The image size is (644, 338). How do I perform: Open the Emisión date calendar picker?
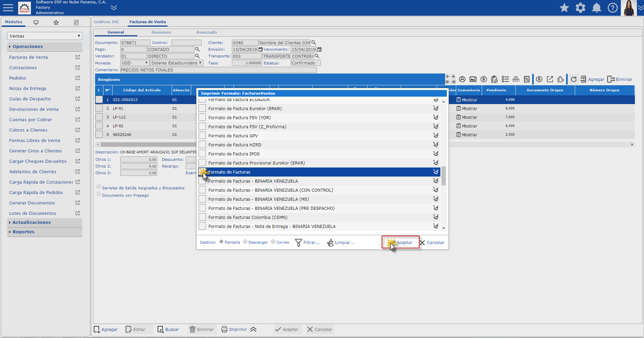tap(261, 49)
